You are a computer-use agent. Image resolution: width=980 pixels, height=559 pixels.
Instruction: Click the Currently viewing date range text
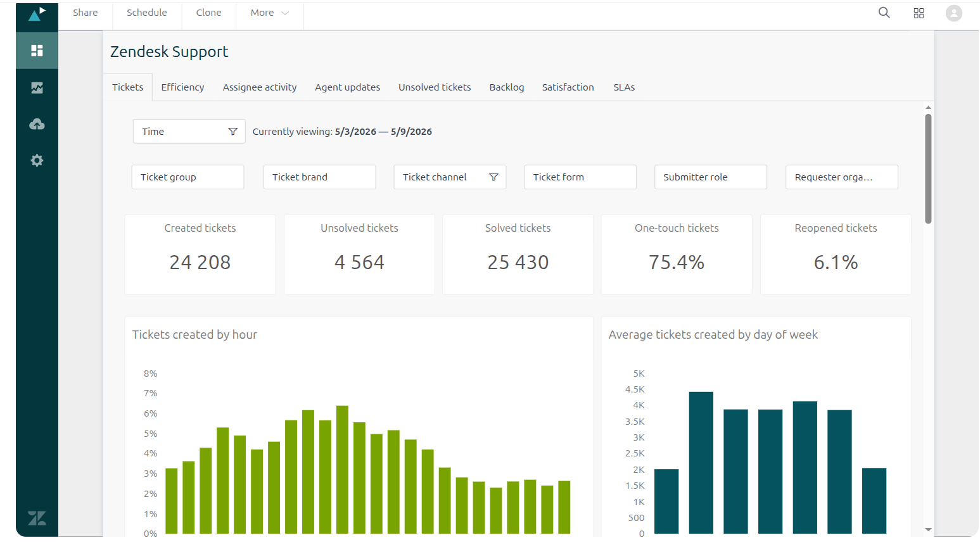coord(342,132)
